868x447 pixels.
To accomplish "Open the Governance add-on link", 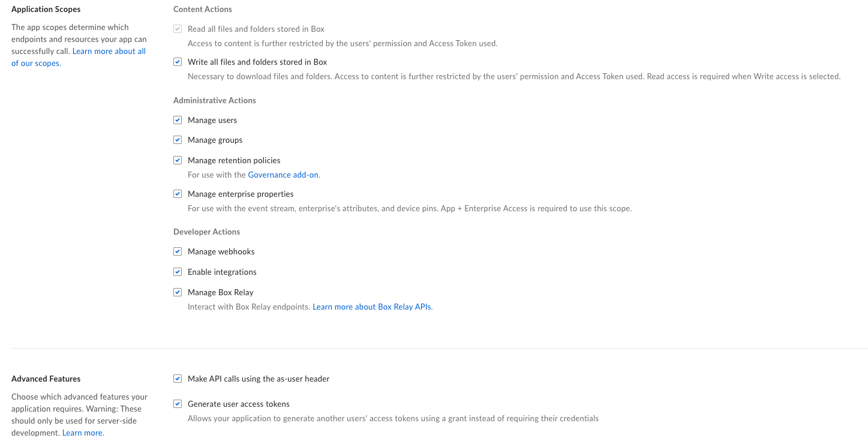I will pos(283,175).
